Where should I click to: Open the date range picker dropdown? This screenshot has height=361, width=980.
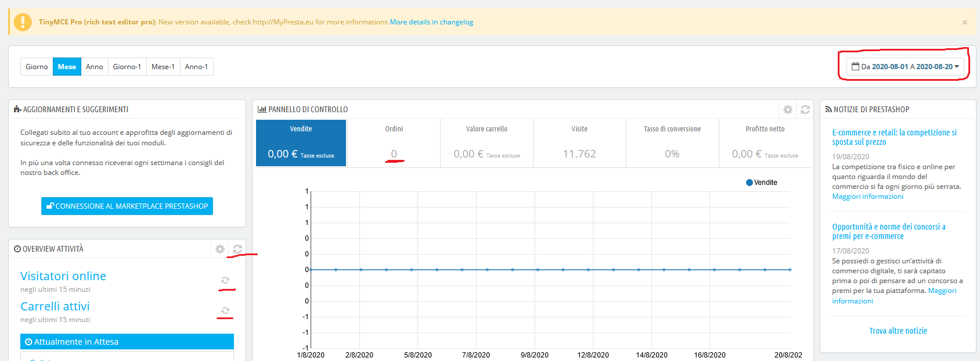905,67
